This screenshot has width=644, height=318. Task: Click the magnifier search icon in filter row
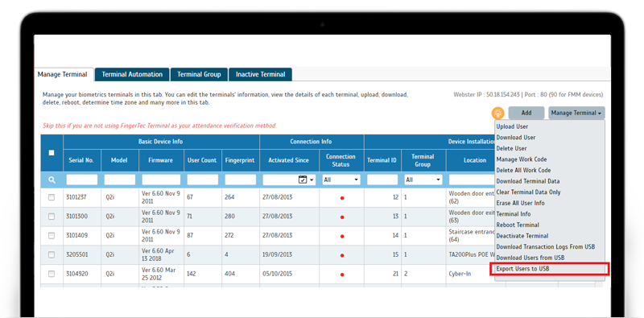[x=52, y=180]
